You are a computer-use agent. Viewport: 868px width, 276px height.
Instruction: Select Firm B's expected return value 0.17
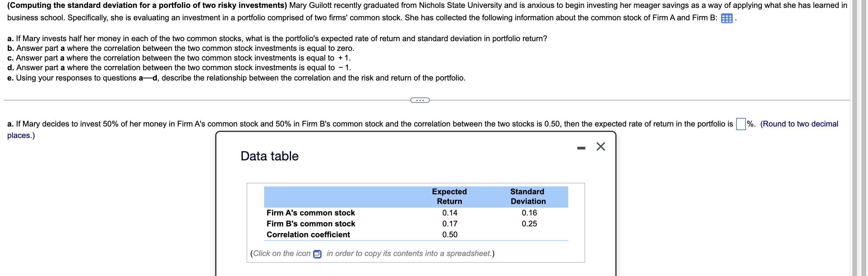coord(449,224)
